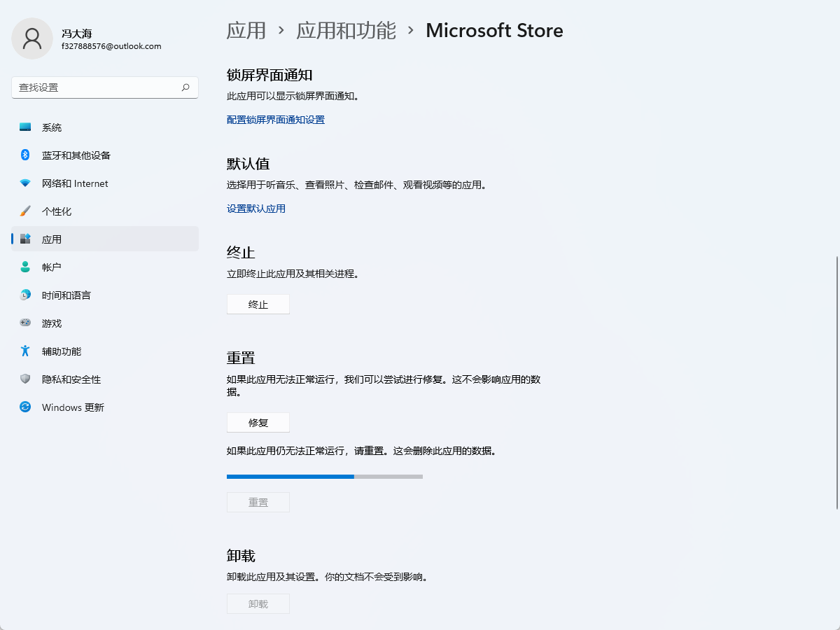840x630 pixels.
Task: Select the 隐私和安全性 shield icon
Action: coord(25,379)
